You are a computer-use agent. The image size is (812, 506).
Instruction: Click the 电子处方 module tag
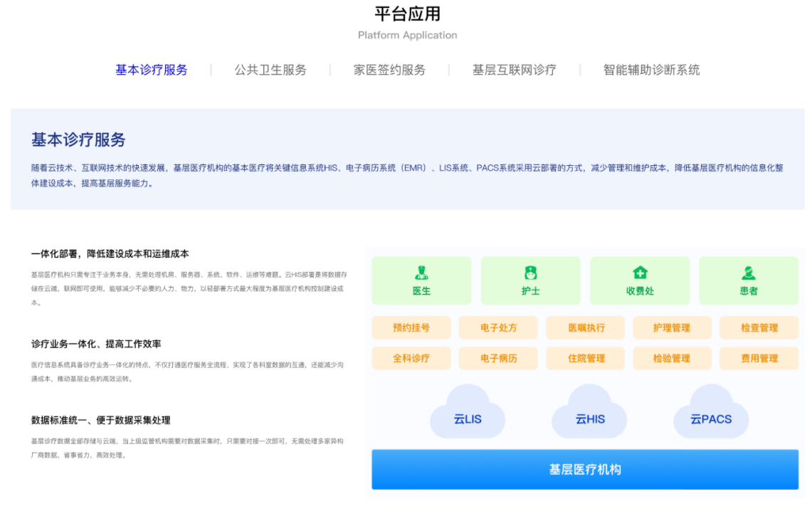point(498,328)
